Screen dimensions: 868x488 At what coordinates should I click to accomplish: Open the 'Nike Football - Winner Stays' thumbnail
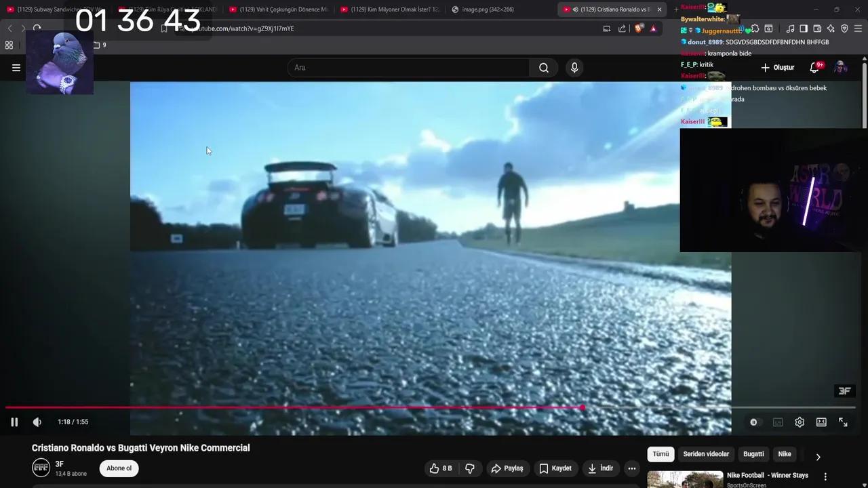pyautogui.click(x=685, y=479)
